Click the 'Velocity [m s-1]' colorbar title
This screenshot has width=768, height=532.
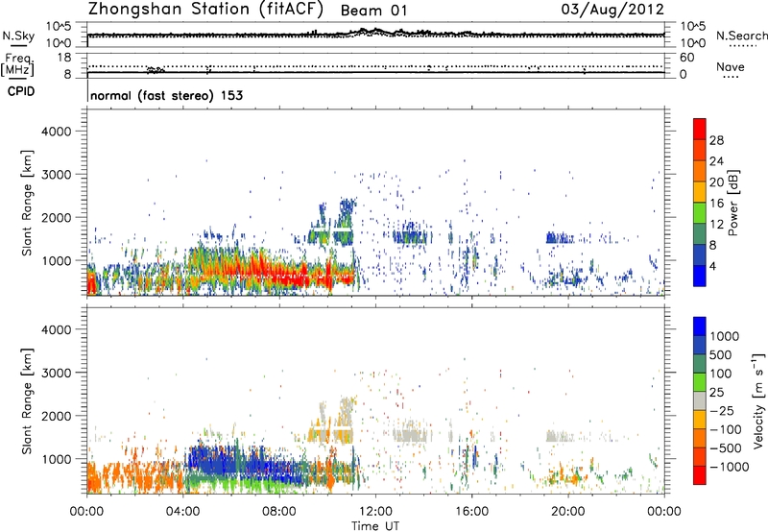tap(758, 400)
